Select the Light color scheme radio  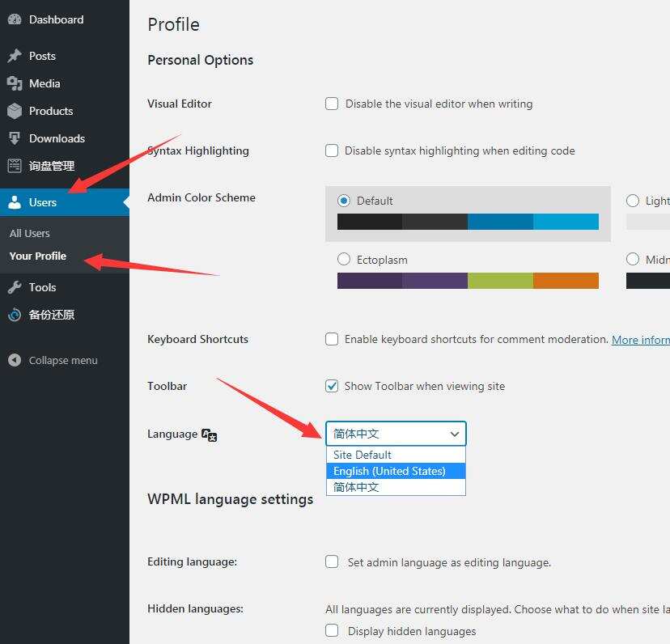click(x=633, y=201)
